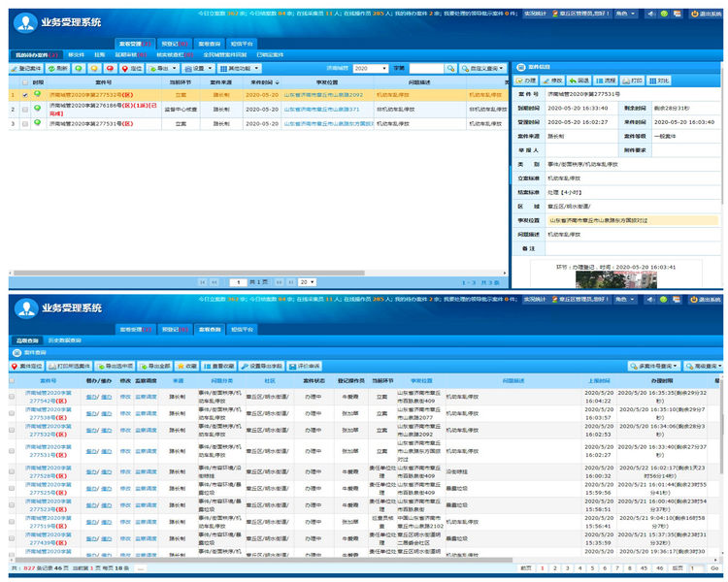Click 刷新 to refresh the upper case list
This screenshot has width=728, height=582.
pos(57,69)
